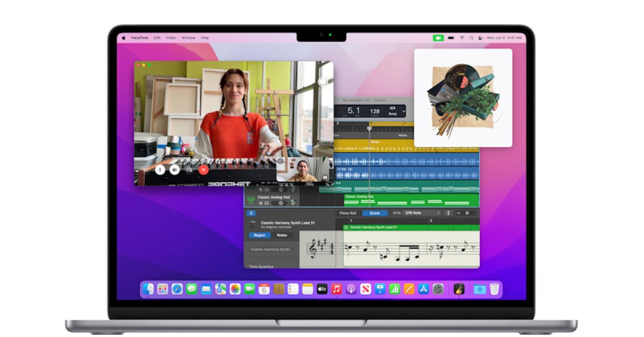This screenshot has height=337, width=644.
Task: Mute microphone in FaceTime call
Action: click(160, 169)
